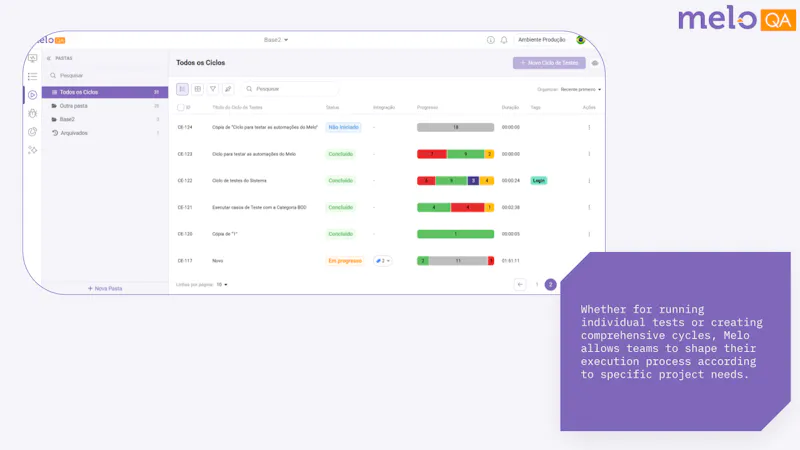Viewport: 800px width, 450px height.
Task: Open notifications bell
Action: click(x=504, y=40)
